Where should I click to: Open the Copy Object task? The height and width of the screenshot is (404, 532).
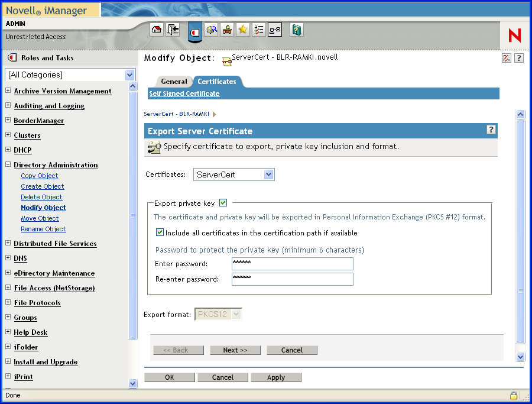point(40,176)
